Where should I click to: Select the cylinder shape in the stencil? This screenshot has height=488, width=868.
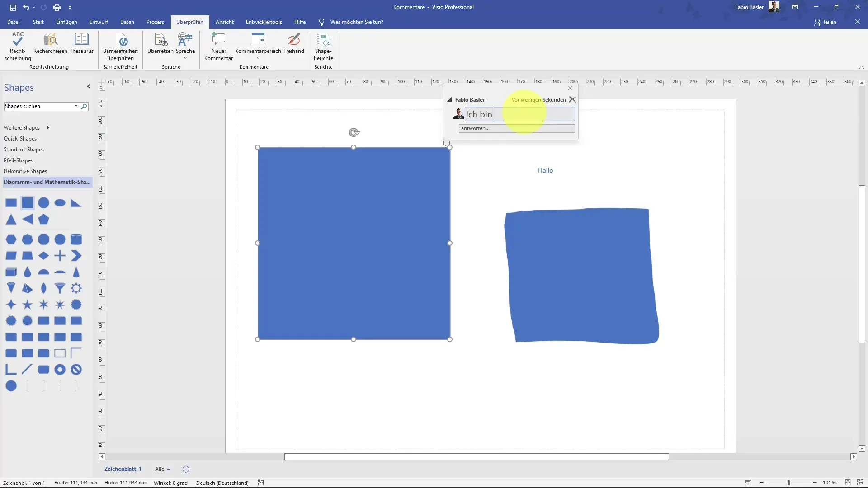pos(76,239)
